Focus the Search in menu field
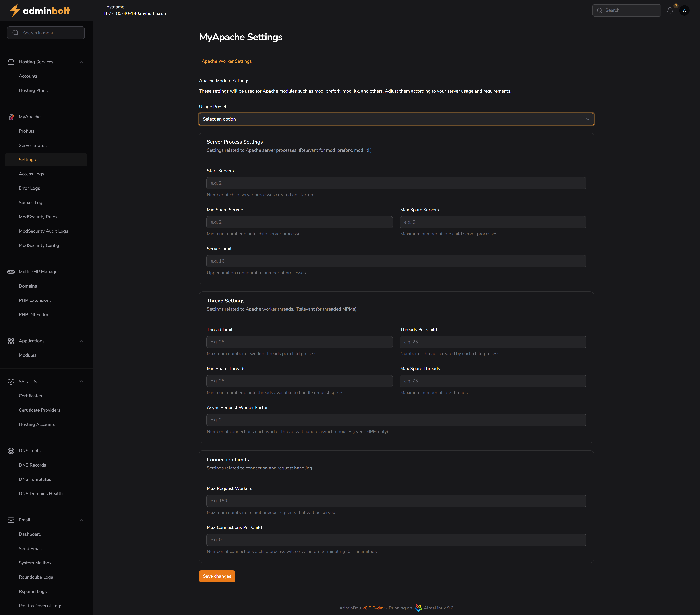The image size is (700, 615). 46,32
